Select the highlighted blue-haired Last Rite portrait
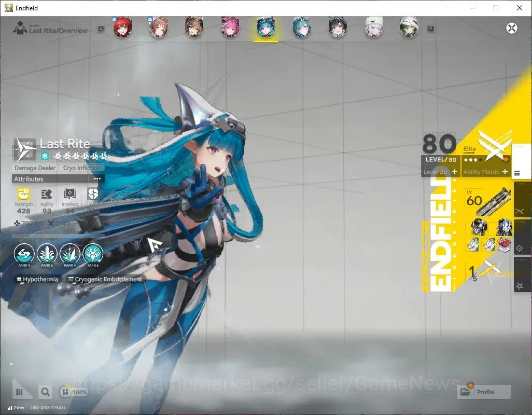This screenshot has width=532, height=415. 266,27
